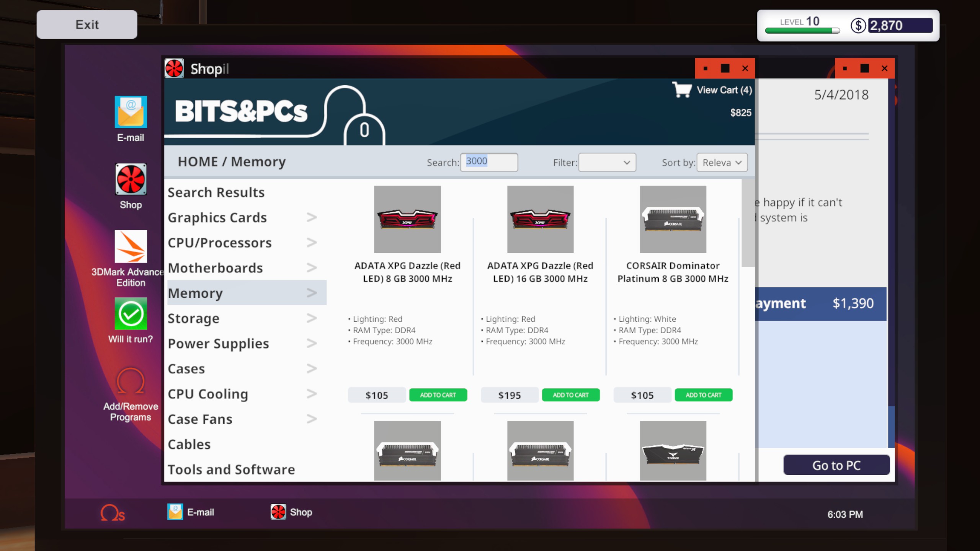Expand the Motherboards category arrow
980x551 pixels.
pyautogui.click(x=312, y=268)
